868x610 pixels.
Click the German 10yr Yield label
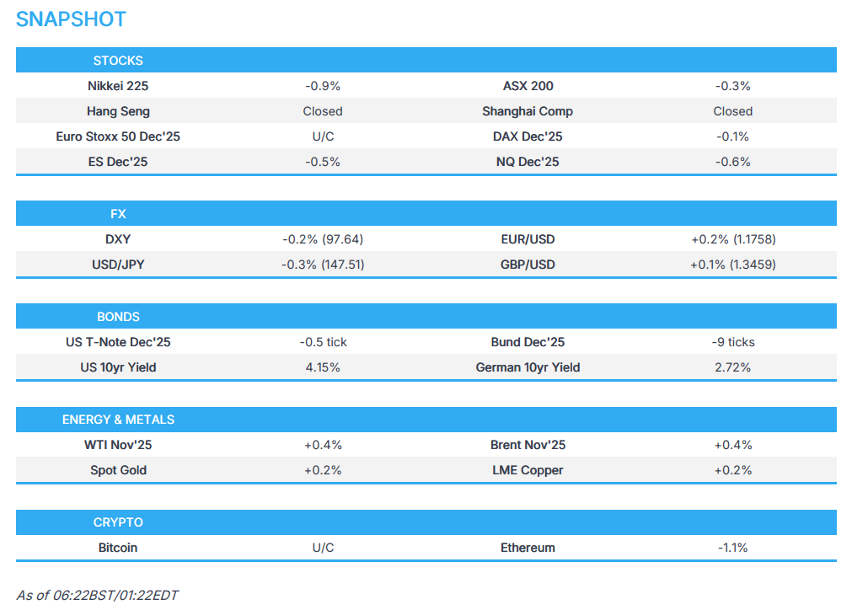click(528, 367)
